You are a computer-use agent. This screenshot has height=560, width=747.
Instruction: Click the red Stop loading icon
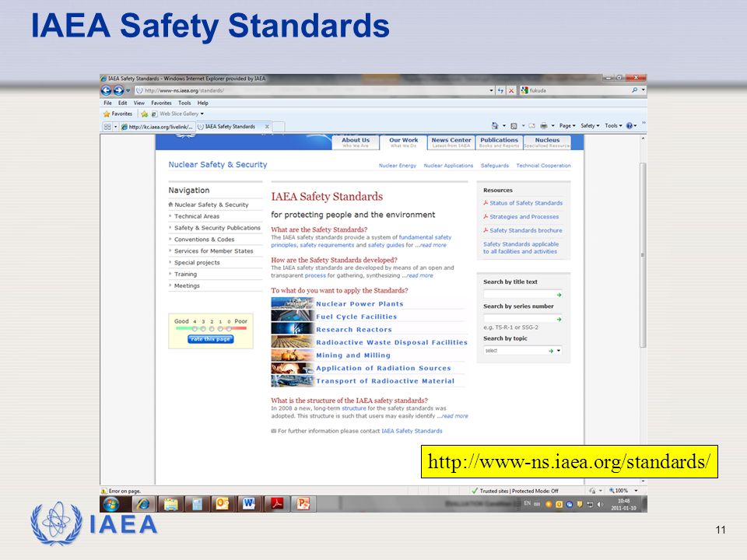click(511, 90)
